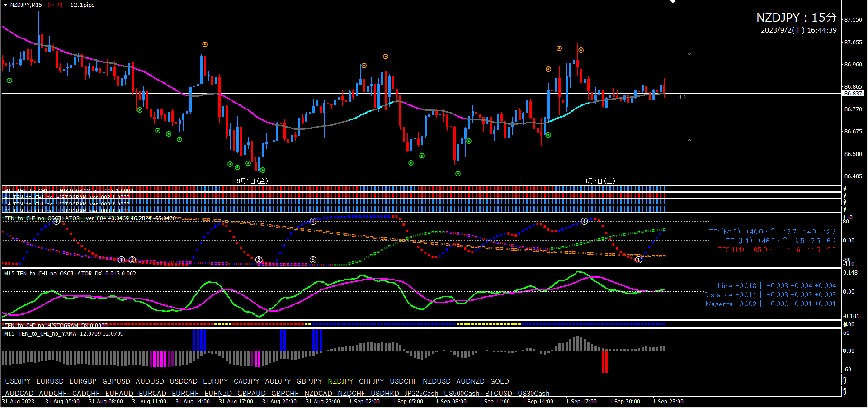The width and height of the screenshot is (868, 408).
Task: Open the AUDCHF pair
Action: click(53, 394)
